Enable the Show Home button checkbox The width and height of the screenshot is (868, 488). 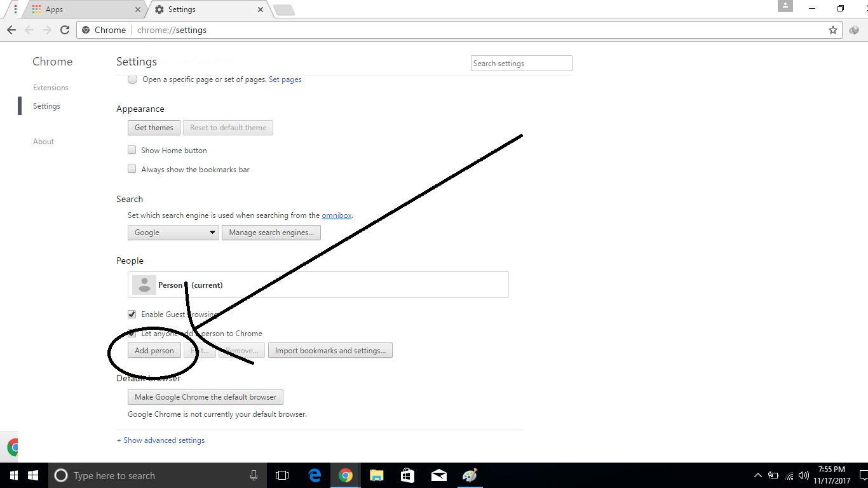pyautogui.click(x=132, y=149)
